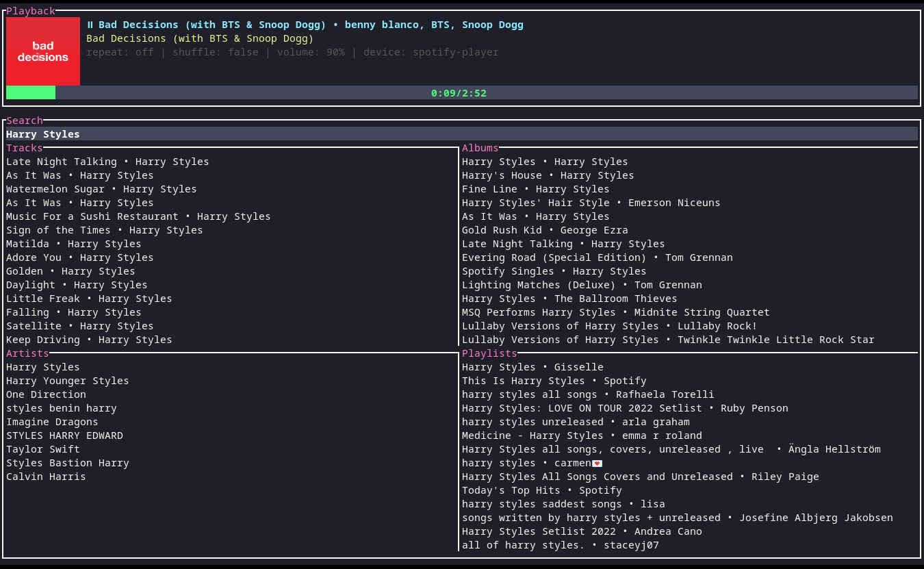Click the Bad Decisions album cover thumbnail
The image size is (924, 569).
click(x=43, y=51)
